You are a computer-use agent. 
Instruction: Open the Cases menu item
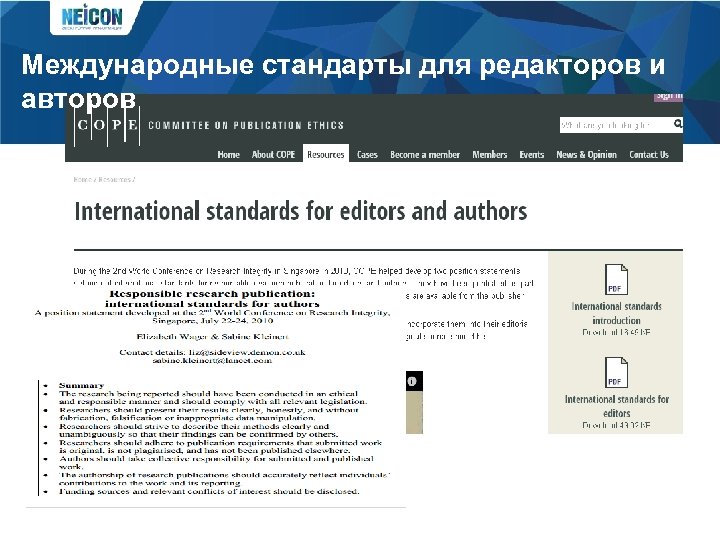click(367, 155)
